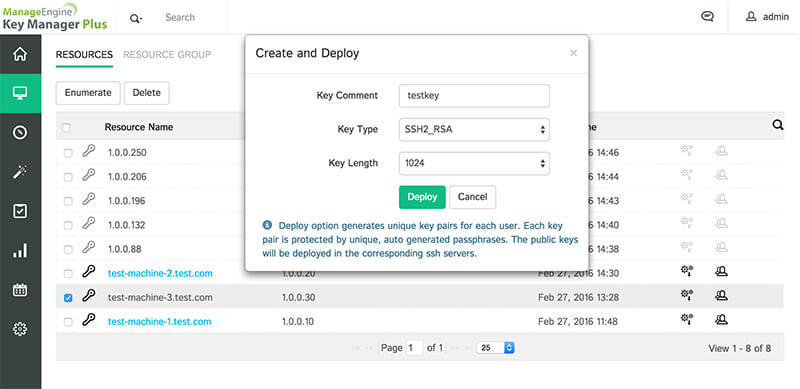Click the Delete button
The height and width of the screenshot is (389, 800).
click(146, 93)
